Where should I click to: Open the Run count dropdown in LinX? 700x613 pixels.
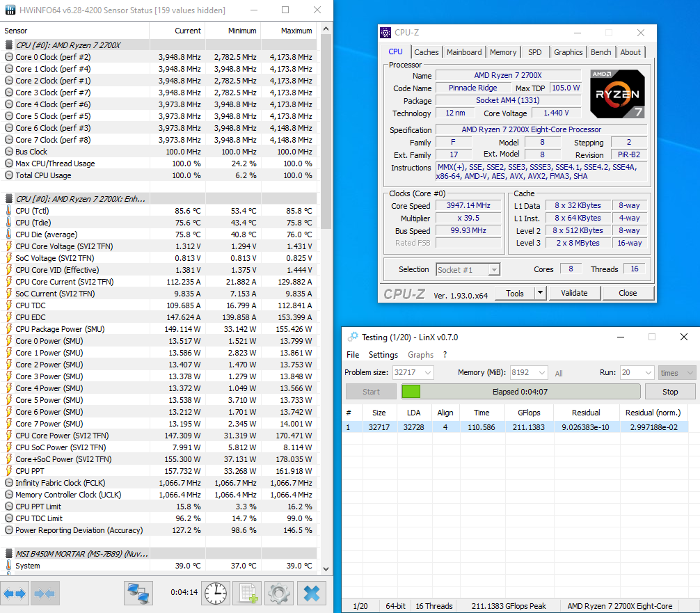pyautogui.click(x=649, y=372)
